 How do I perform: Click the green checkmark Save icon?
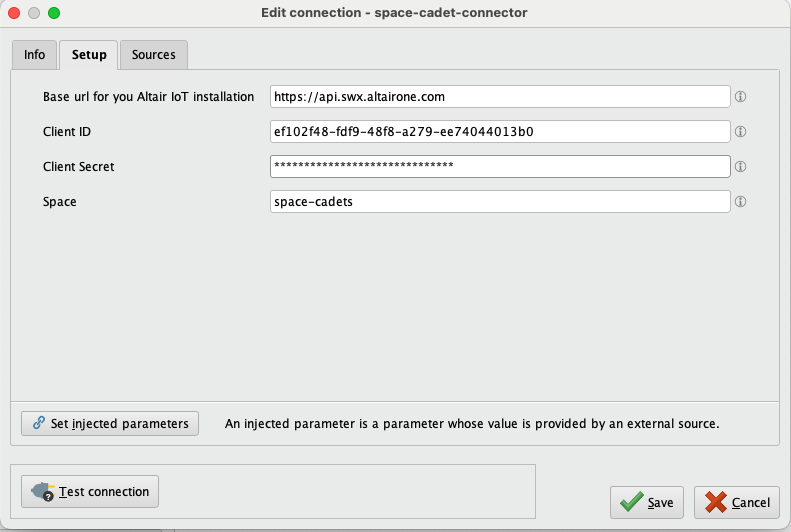(x=630, y=502)
